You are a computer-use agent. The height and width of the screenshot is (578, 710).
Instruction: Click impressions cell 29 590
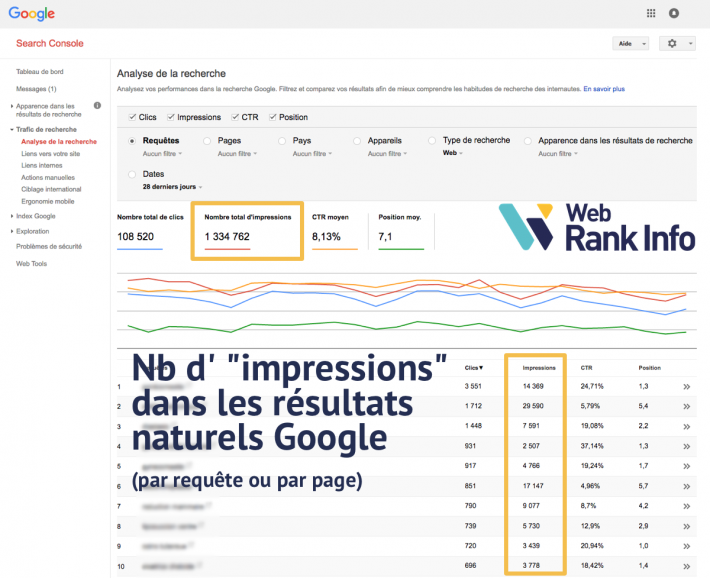(x=533, y=406)
